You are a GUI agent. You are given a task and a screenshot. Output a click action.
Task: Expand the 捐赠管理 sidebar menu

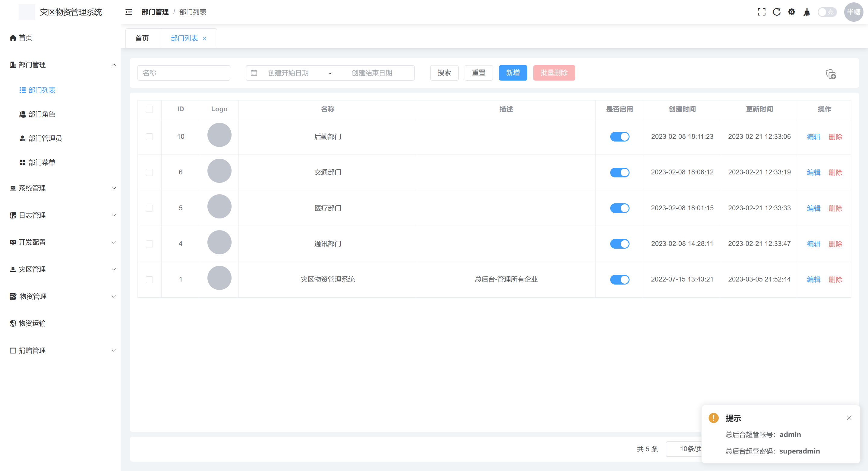(x=60, y=350)
